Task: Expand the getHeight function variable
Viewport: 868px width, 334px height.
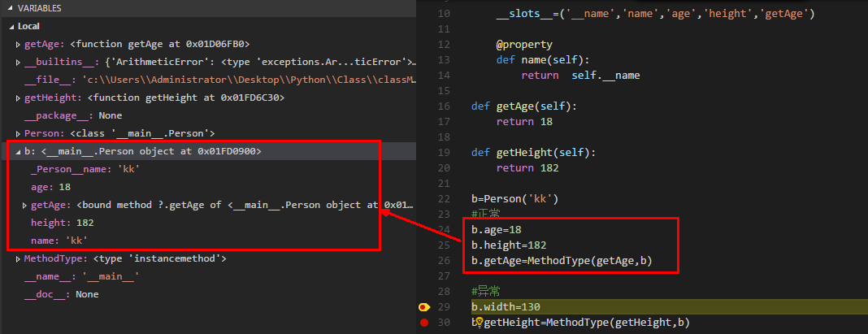Action: pyautogui.click(x=19, y=98)
